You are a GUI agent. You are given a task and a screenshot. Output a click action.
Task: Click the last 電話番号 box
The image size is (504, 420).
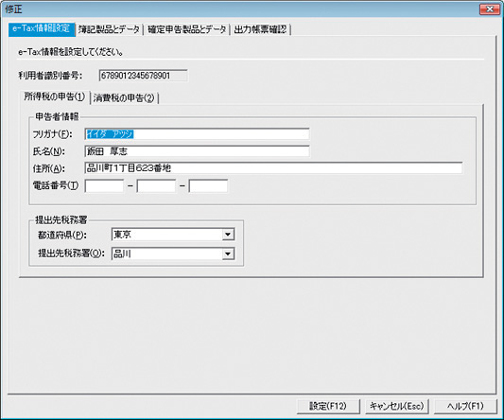[x=208, y=186]
